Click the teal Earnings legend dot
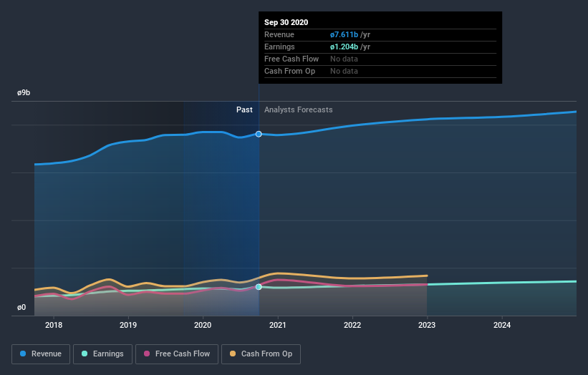 [x=85, y=354]
